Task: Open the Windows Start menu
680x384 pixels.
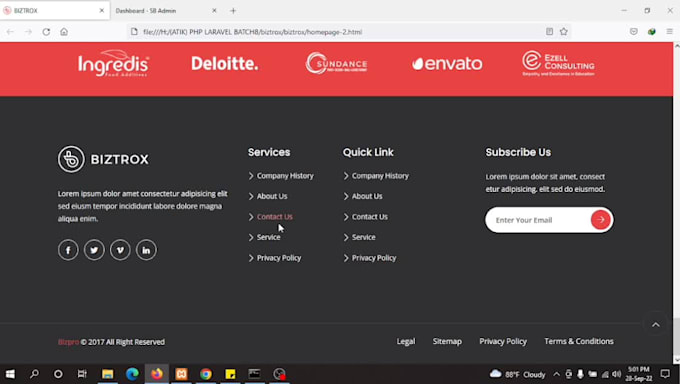Action: coord(10,374)
